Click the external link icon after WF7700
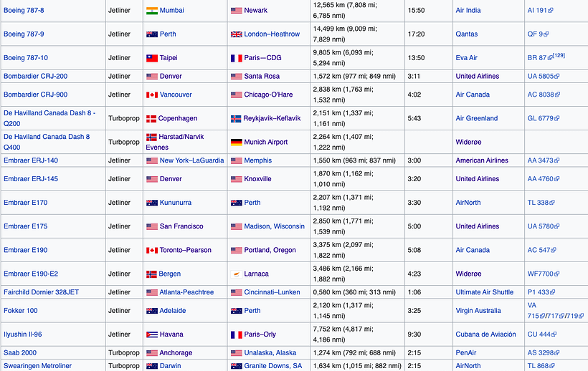The height and width of the screenshot is (371, 588). [x=557, y=274]
